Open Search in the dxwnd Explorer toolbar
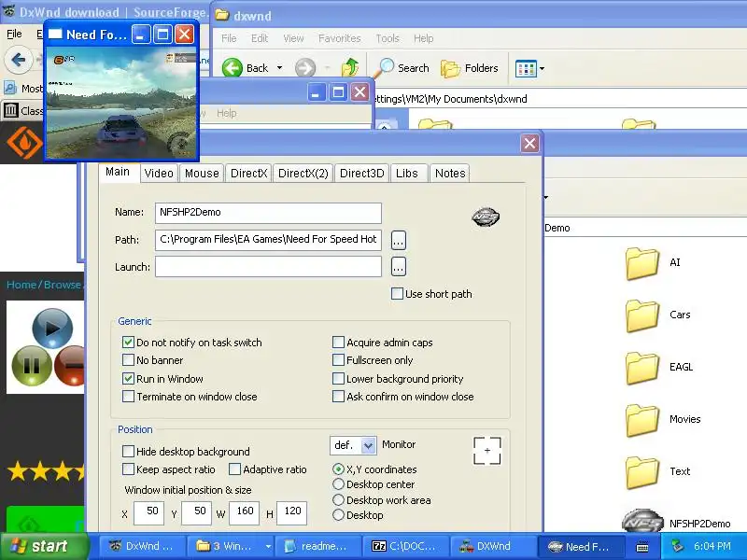 coord(402,68)
